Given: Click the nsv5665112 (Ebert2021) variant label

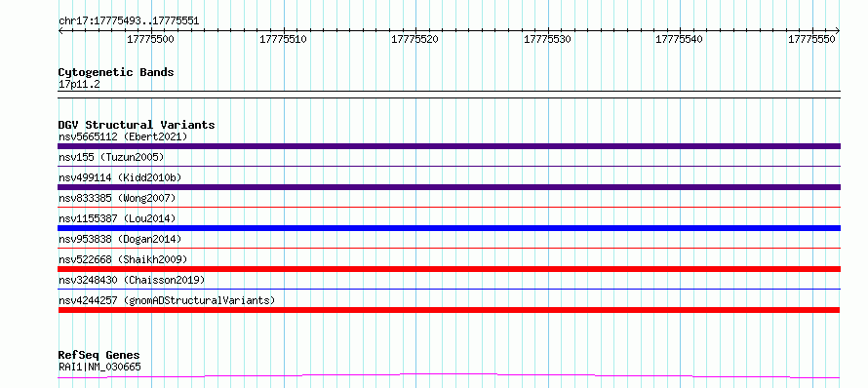Looking at the screenshot, I should coord(123,136).
